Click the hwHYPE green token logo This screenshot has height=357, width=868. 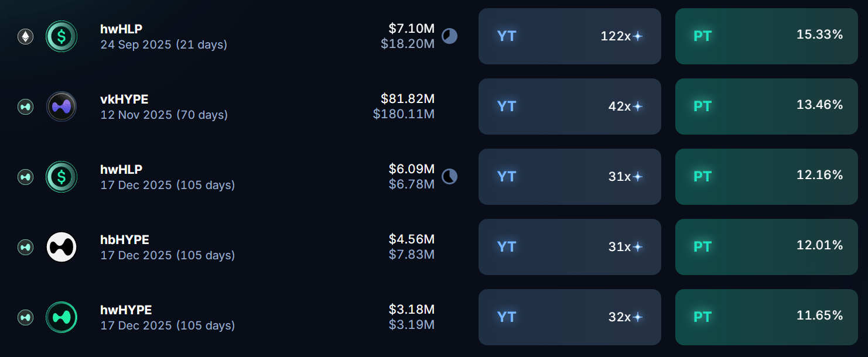pos(61,317)
